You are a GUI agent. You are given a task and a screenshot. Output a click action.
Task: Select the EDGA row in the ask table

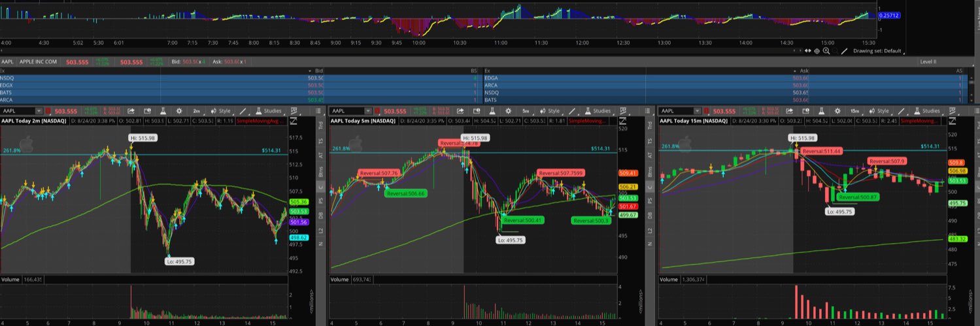point(725,78)
